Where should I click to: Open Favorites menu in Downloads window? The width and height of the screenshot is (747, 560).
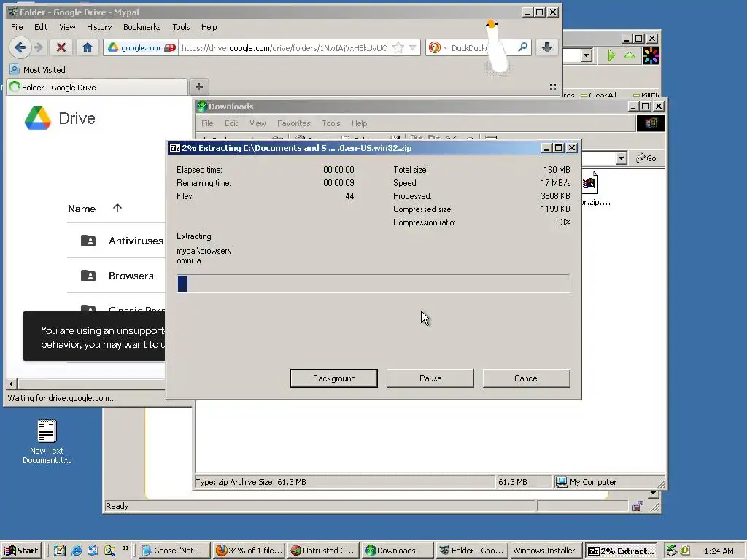pos(293,123)
